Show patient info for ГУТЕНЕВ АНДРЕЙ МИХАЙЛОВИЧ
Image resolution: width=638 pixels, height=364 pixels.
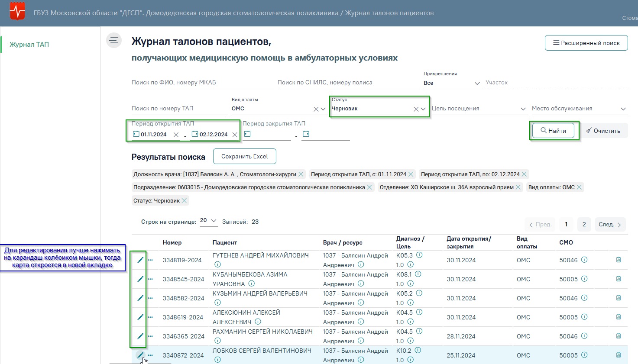coord(217,264)
